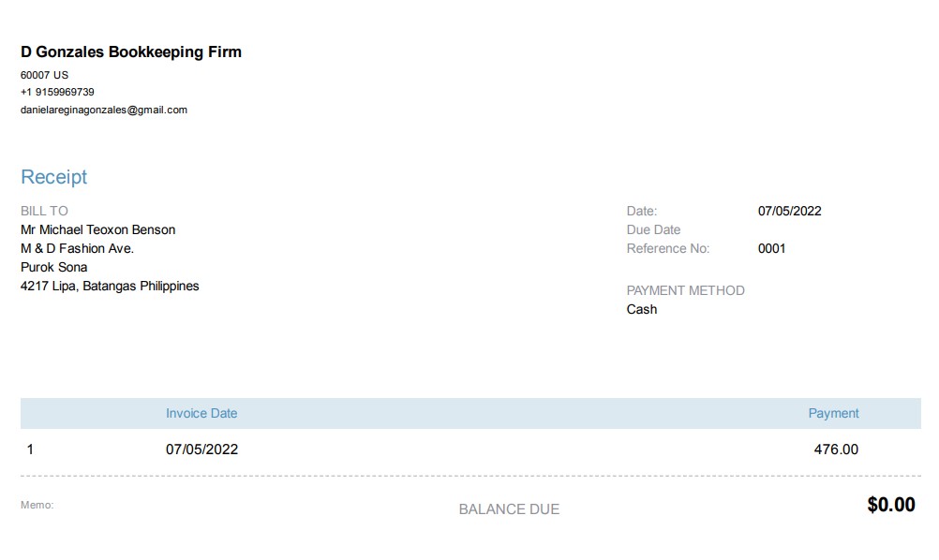Click the Memo: field label
Screen dimensions: 939x560
[x=37, y=505]
